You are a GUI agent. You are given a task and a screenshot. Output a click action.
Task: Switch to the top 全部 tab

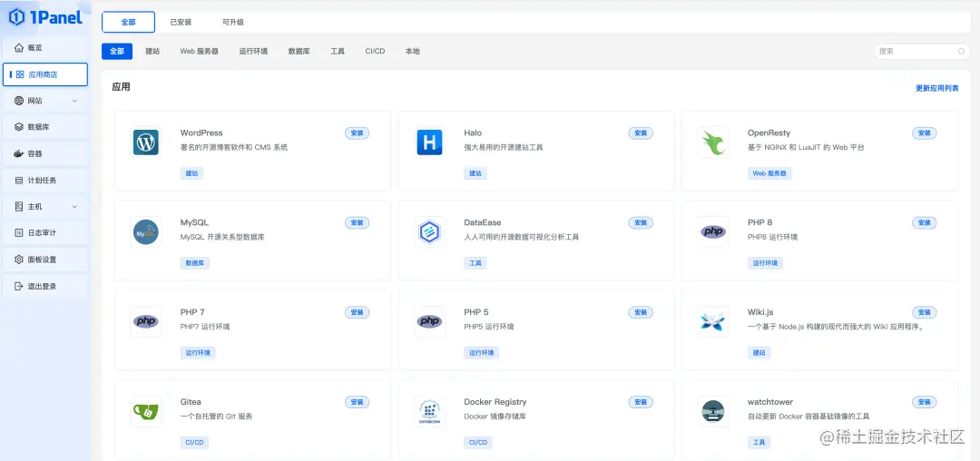(x=128, y=22)
